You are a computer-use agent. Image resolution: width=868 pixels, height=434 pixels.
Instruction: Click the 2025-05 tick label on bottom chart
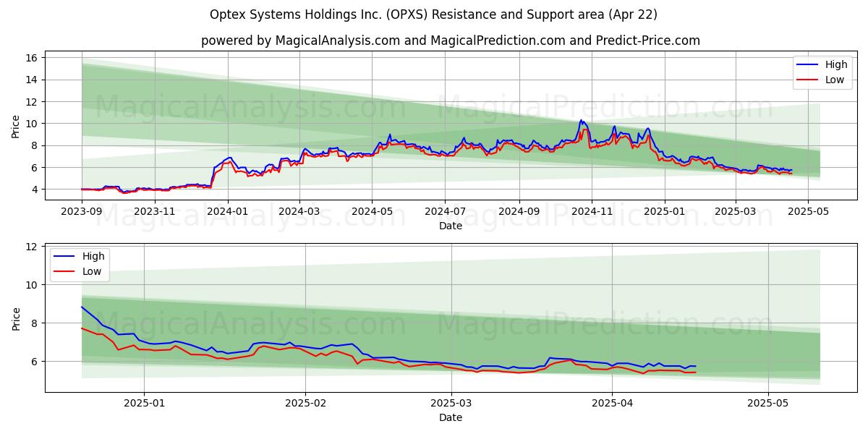768,404
